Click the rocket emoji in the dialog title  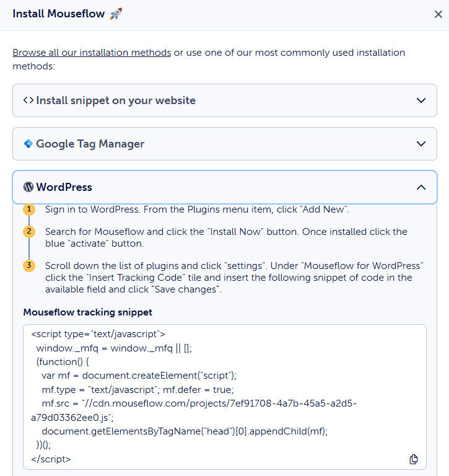(116, 14)
